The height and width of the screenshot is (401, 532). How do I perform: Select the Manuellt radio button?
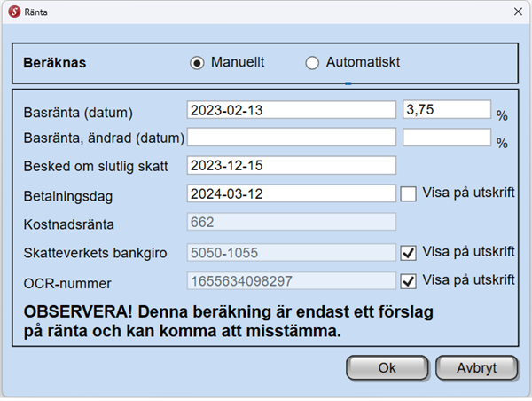click(x=197, y=63)
